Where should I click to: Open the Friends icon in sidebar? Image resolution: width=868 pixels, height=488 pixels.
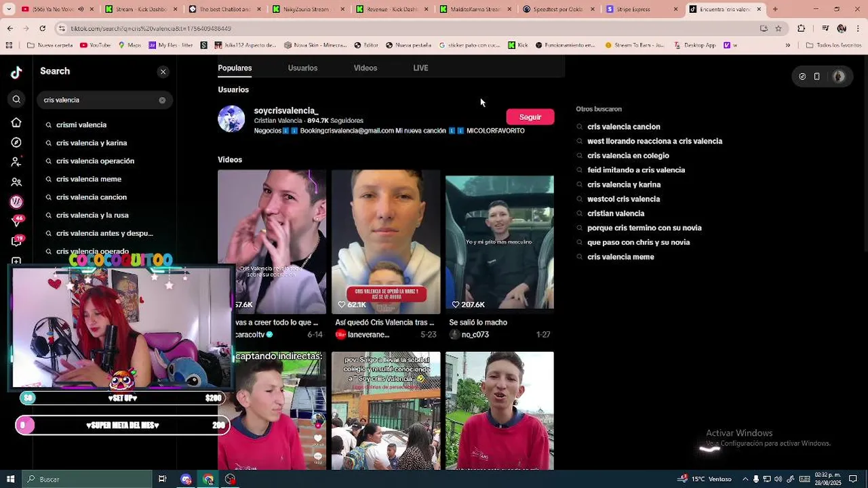pyautogui.click(x=16, y=182)
